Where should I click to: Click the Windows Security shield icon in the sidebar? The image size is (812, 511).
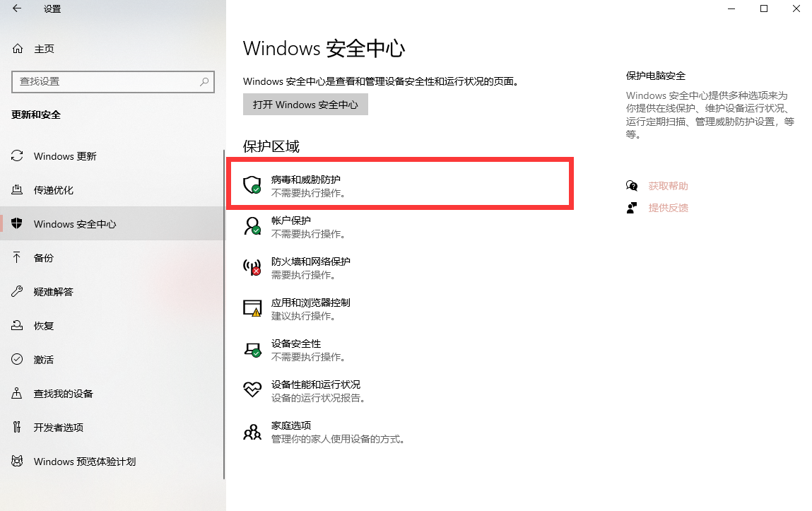click(x=17, y=223)
